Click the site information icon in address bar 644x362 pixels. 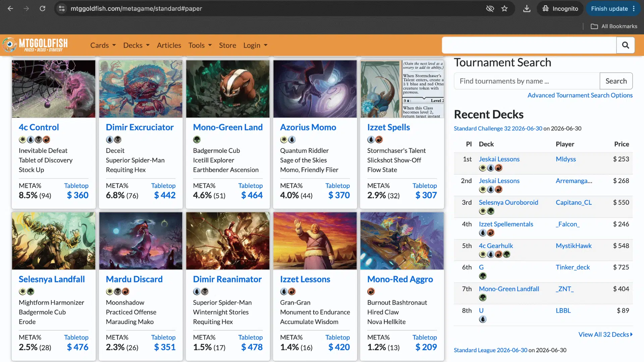(x=62, y=9)
